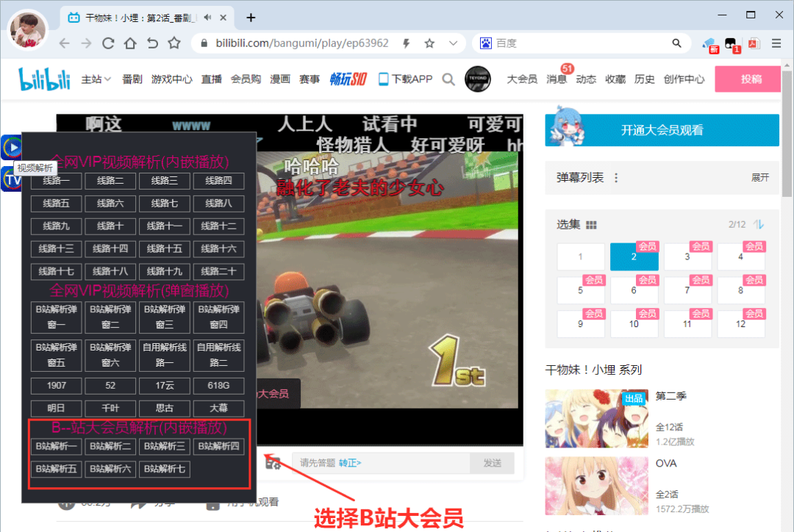Open B站解析弹窗一 popup route
Screen dimensions: 794x532
(x=56, y=317)
